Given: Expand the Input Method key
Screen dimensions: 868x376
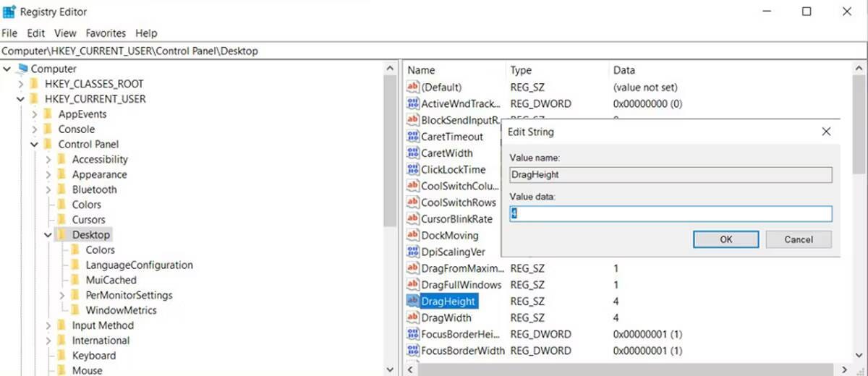Looking at the screenshot, I should [x=48, y=325].
